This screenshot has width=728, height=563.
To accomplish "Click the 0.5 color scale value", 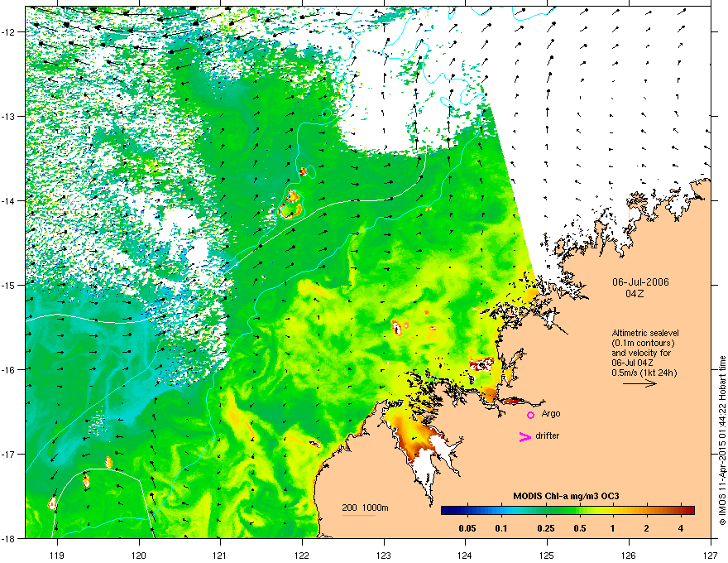I will (x=580, y=528).
